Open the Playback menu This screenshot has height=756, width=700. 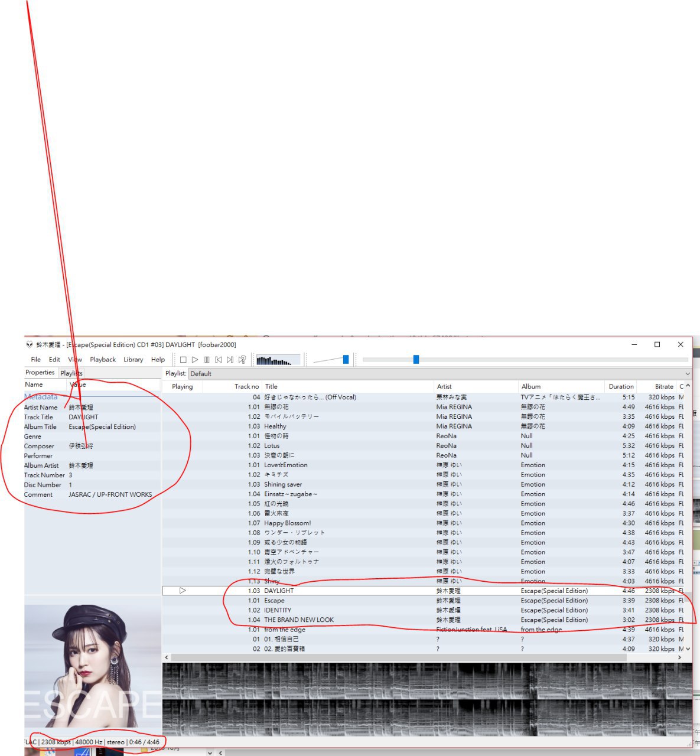click(103, 360)
